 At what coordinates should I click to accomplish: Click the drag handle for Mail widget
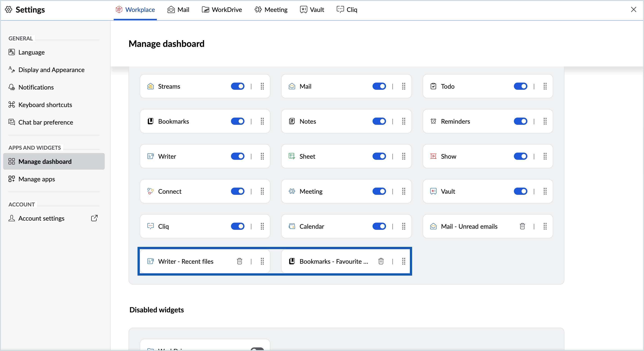coord(404,86)
